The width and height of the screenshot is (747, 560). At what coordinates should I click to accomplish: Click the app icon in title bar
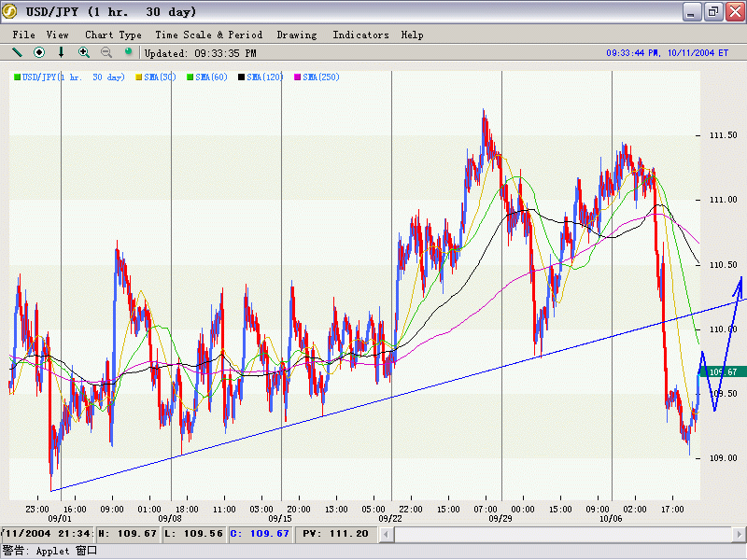[11, 11]
